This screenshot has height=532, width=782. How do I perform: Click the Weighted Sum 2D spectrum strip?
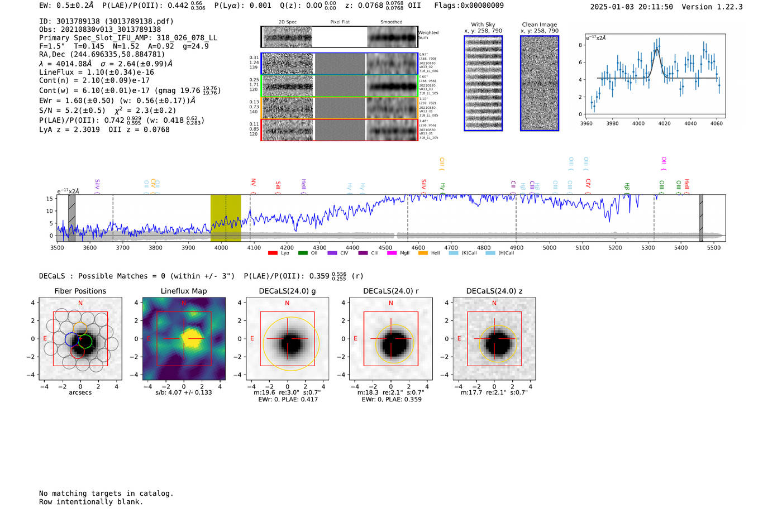pyautogui.click(x=340, y=37)
